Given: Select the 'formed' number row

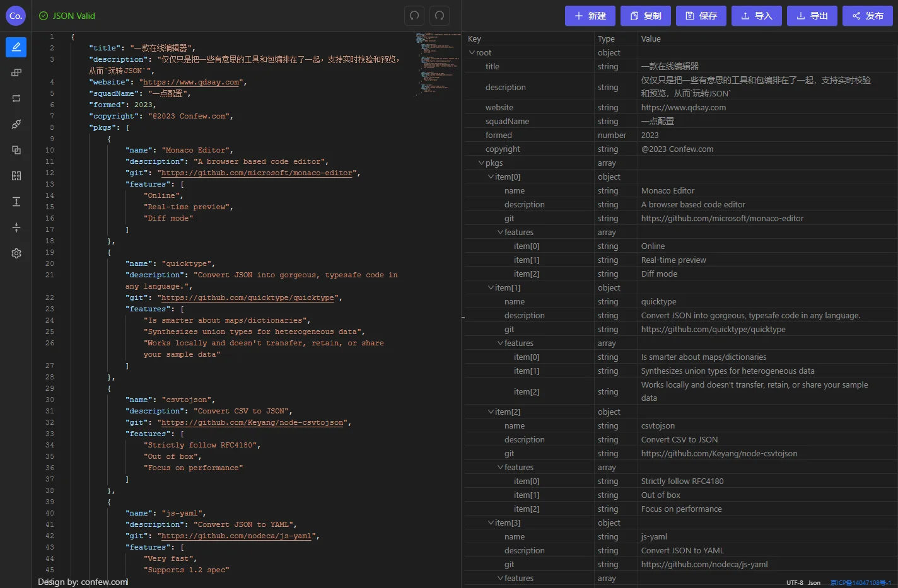Looking at the screenshot, I should pyautogui.click(x=680, y=135).
